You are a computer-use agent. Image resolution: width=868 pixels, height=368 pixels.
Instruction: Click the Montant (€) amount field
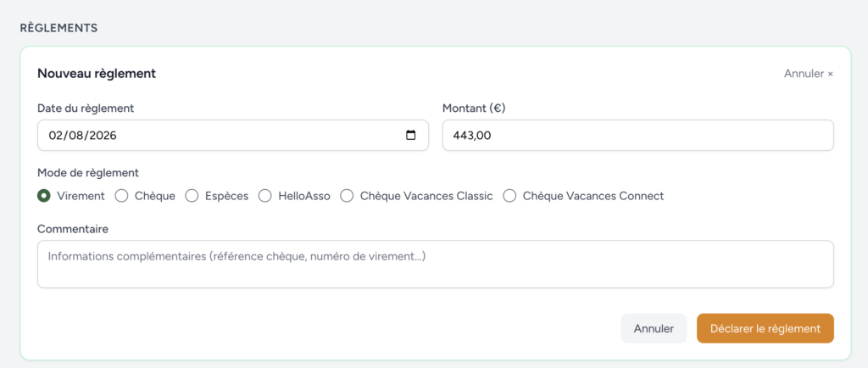click(637, 135)
